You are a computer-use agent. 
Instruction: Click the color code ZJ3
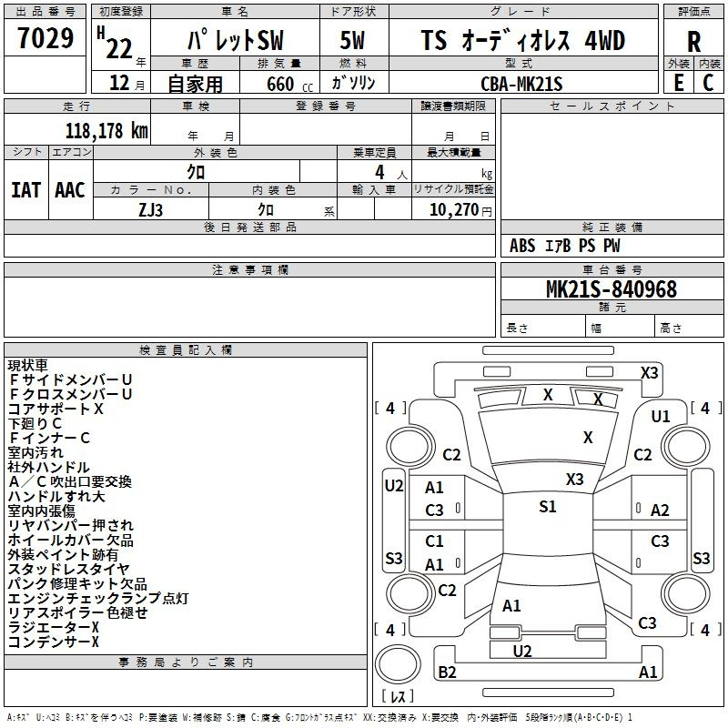tap(151, 208)
